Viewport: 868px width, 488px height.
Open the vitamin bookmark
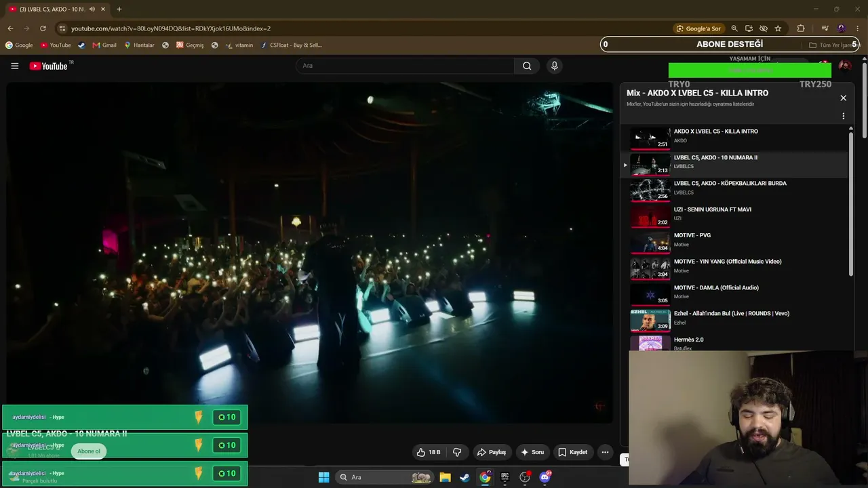239,45
